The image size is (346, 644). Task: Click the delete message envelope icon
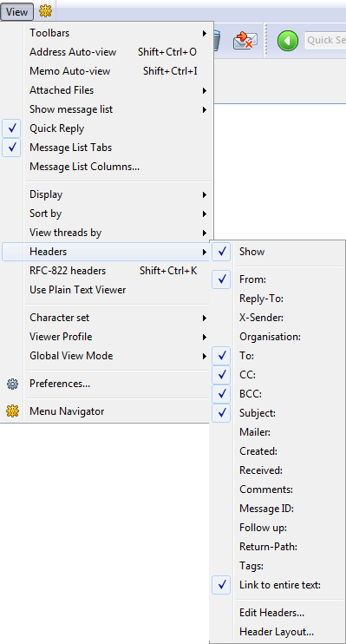click(245, 41)
